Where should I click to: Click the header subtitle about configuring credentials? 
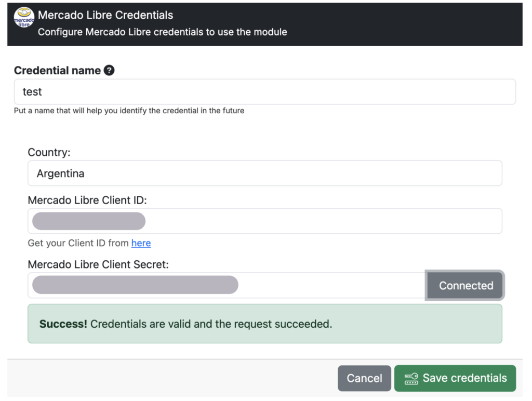[x=162, y=32]
